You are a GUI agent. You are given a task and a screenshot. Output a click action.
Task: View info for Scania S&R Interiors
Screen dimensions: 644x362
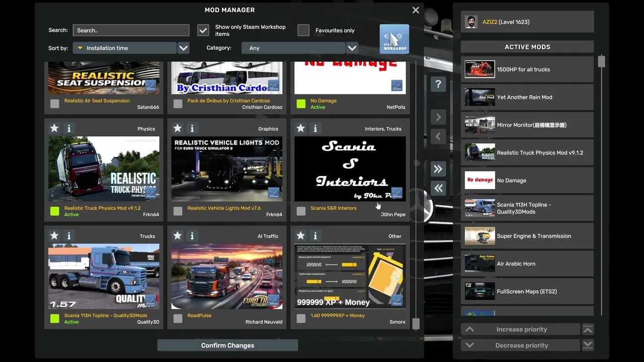point(315,128)
